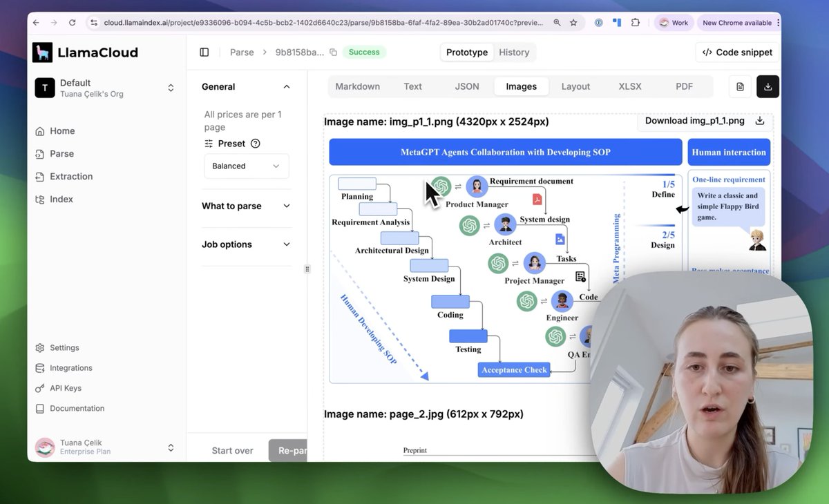Toggle the sidebar panel icon

(204, 52)
